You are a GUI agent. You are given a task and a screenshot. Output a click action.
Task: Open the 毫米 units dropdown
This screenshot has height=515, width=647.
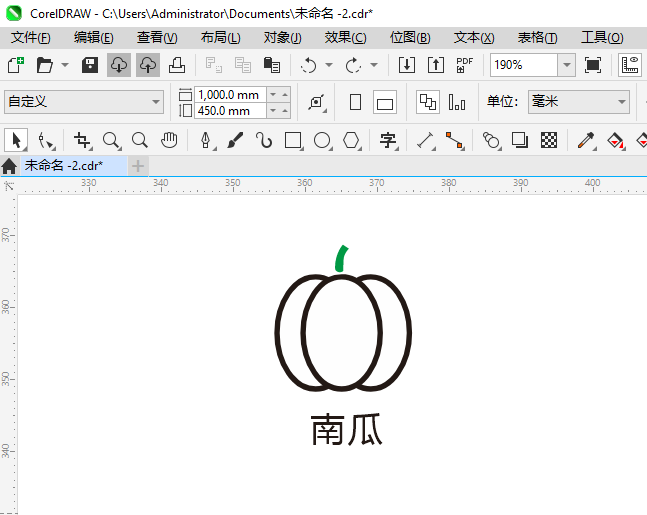click(x=579, y=102)
